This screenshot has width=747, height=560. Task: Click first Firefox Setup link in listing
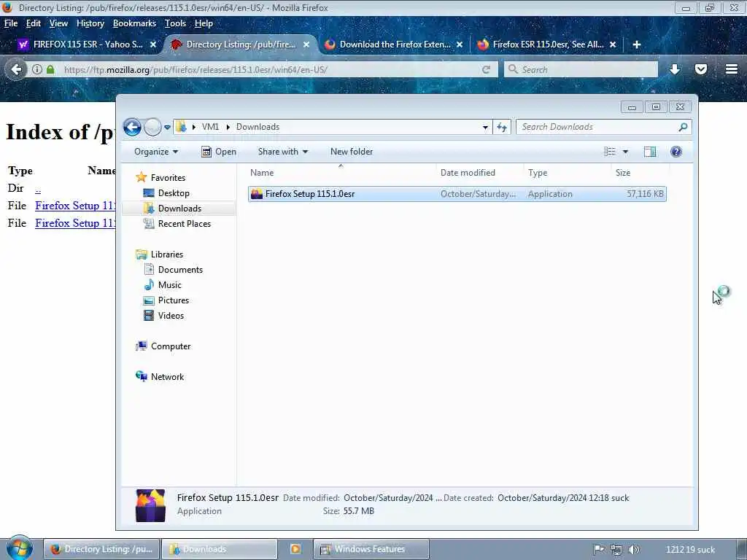[75, 206]
